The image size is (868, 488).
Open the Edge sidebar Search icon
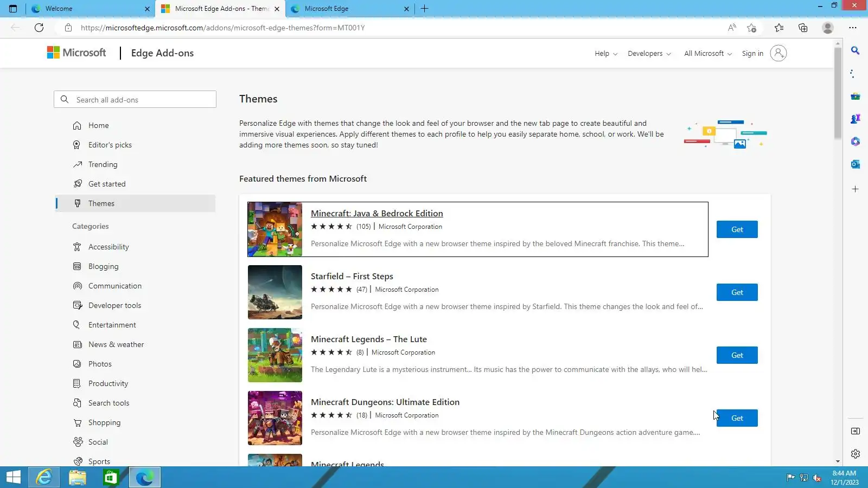856,50
